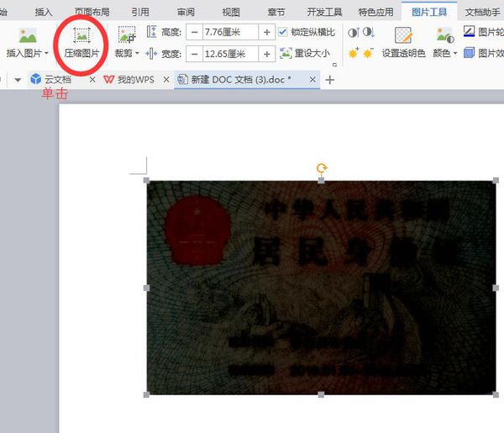This screenshot has height=433, width=504.
Task: Switch to the 视图 ribbon tab
Action: pyautogui.click(x=231, y=13)
